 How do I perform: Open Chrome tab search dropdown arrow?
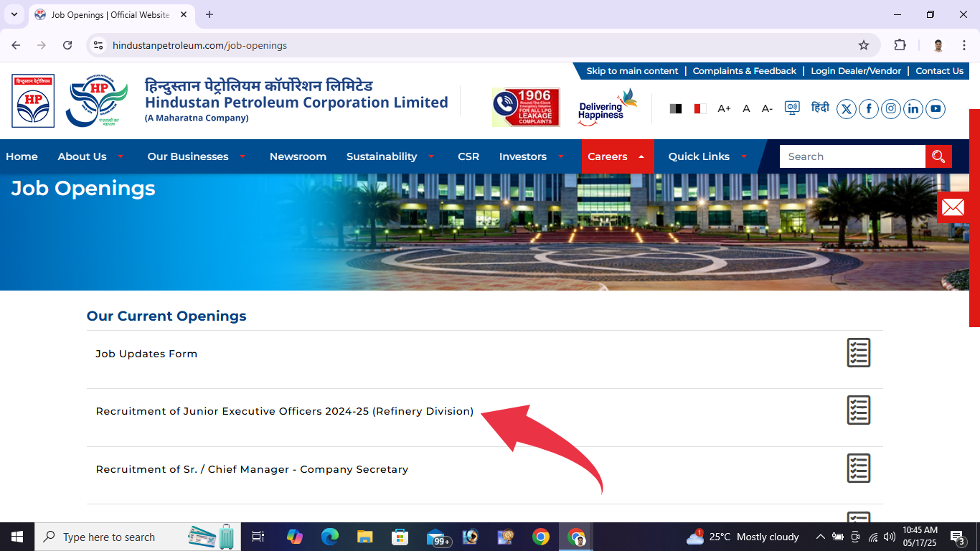[14, 14]
